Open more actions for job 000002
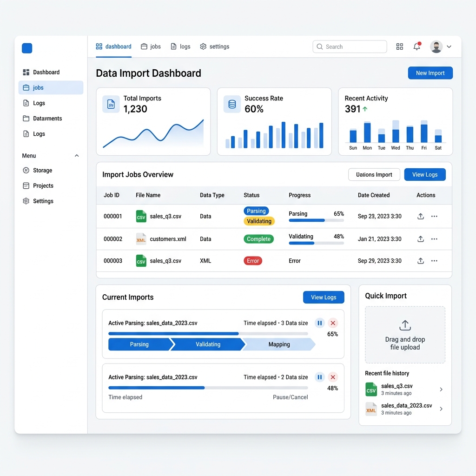The width and height of the screenshot is (476, 476). [x=434, y=239]
